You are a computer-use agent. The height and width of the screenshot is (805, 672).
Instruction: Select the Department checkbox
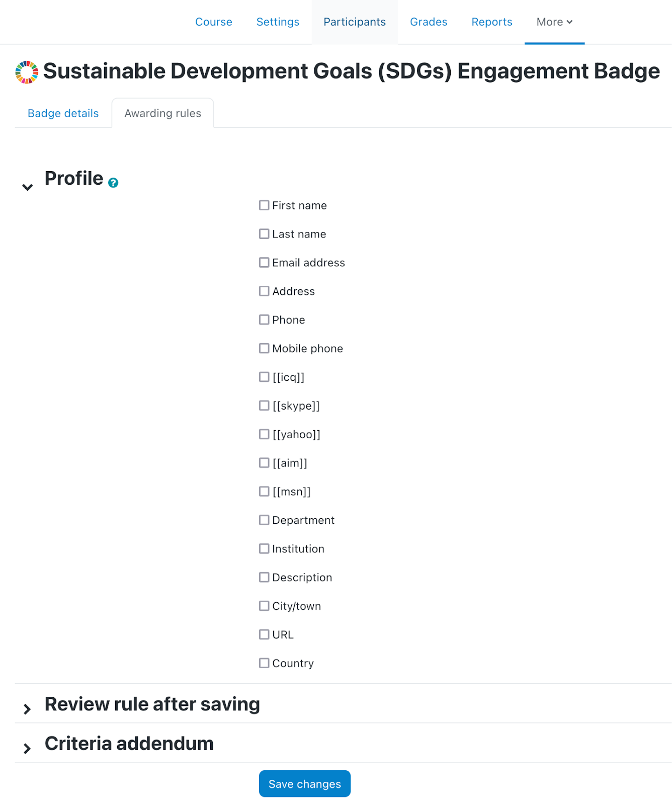(x=264, y=520)
